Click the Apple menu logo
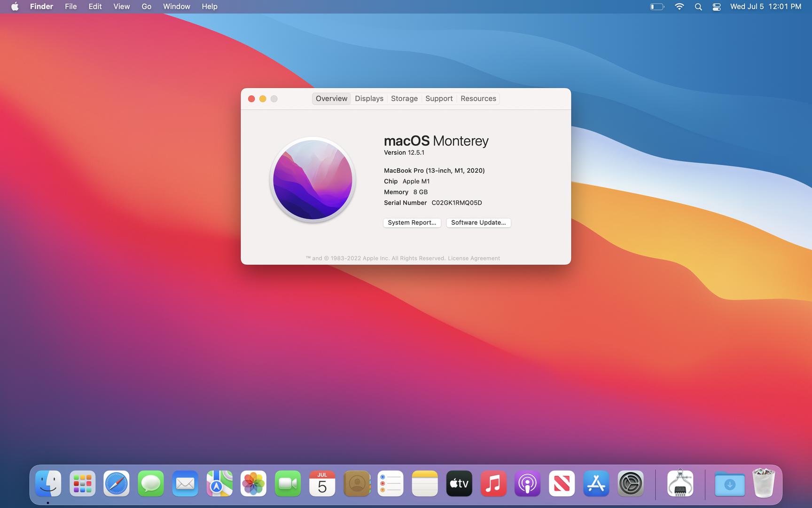 pos(15,7)
